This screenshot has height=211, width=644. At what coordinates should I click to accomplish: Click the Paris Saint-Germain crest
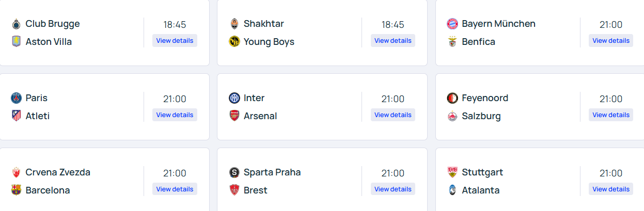(16, 98)
